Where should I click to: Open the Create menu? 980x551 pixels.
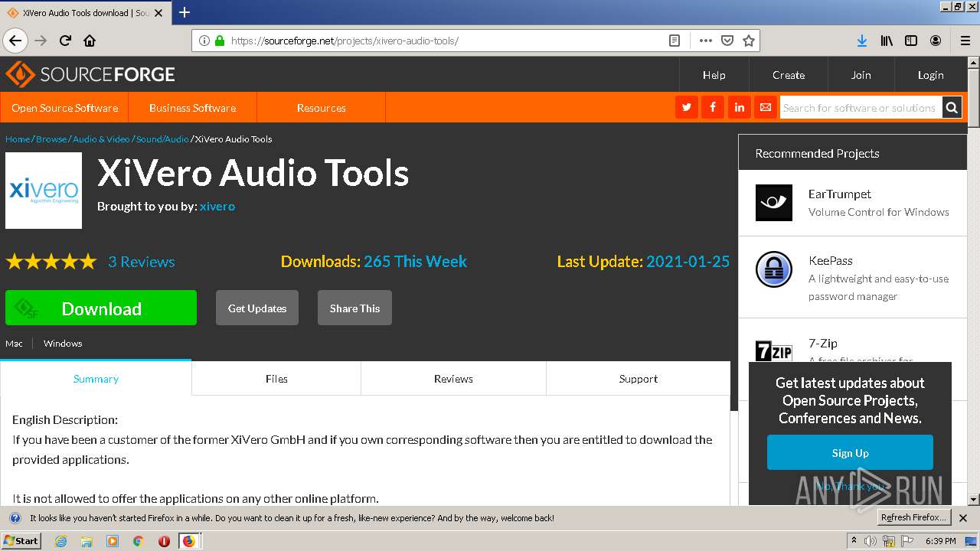pos(789,75)
